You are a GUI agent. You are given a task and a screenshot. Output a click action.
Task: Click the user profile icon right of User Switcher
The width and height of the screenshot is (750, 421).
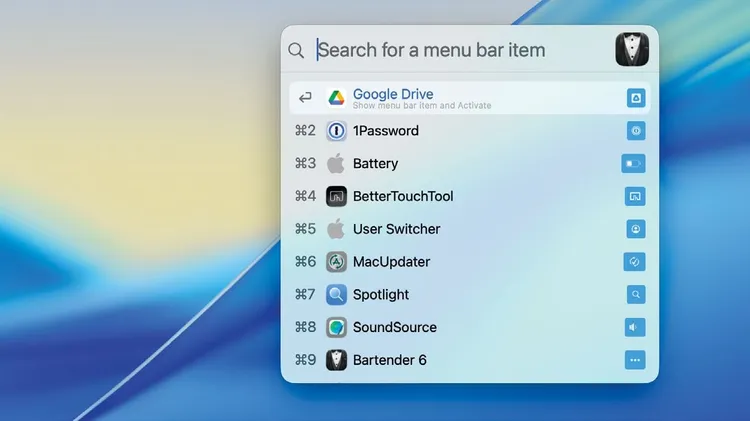[635, 229]
